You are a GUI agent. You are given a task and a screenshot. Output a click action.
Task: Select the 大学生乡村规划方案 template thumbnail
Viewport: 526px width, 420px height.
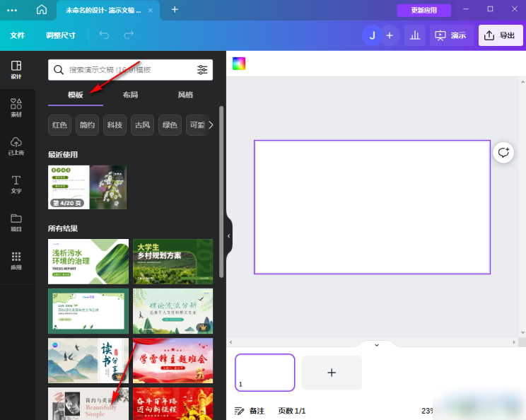[173, 261]
